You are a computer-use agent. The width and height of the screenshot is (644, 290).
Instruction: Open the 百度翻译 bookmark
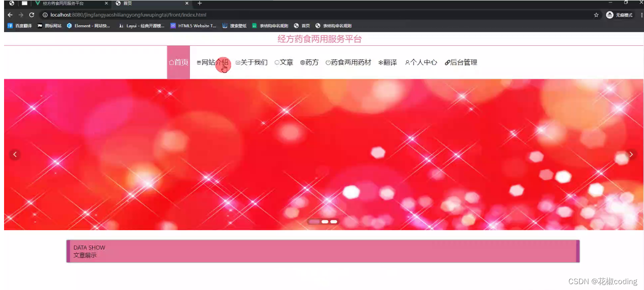[x=18, y=26]
